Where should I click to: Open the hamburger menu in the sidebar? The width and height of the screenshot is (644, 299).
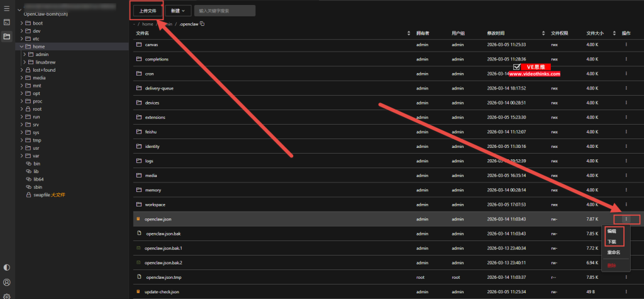7,9
